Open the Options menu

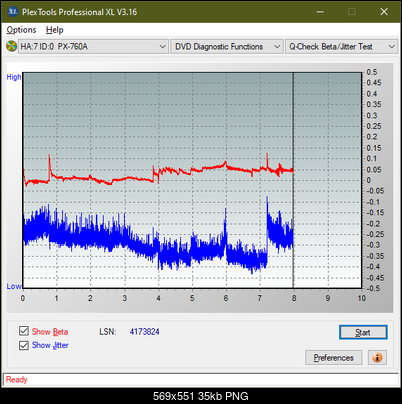click(21, 30)
